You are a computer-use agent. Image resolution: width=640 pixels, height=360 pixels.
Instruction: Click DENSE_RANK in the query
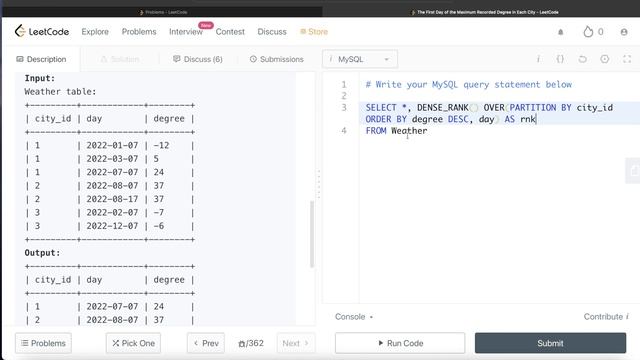pos(443,108)
